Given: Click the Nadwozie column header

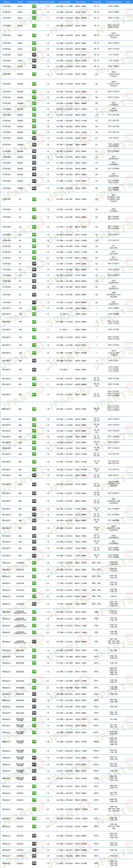Looking at the screenshot, I should [x=97, y=2].
